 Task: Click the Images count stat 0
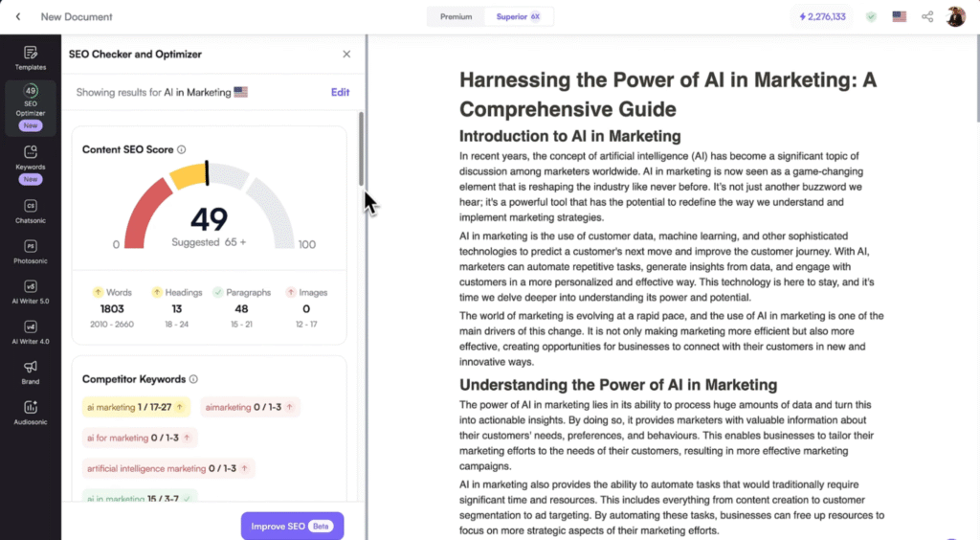[x=306, y=308]
